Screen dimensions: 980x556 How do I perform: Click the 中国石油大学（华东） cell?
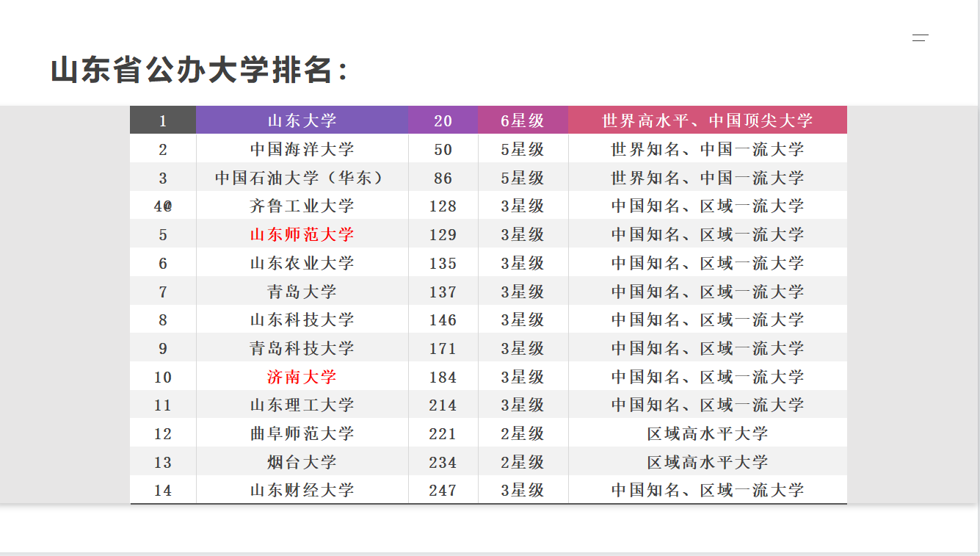302,178
